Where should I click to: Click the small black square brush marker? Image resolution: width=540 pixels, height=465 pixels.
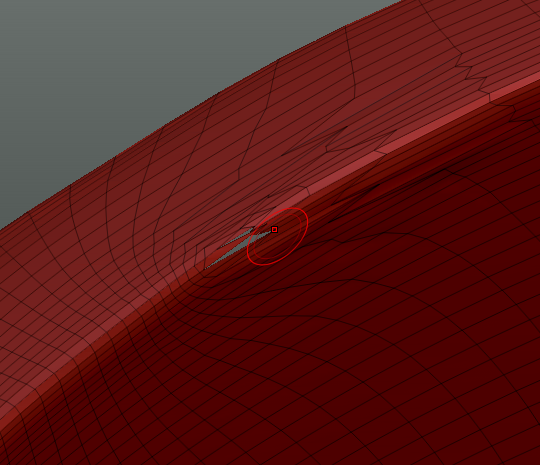click(274, 229)
